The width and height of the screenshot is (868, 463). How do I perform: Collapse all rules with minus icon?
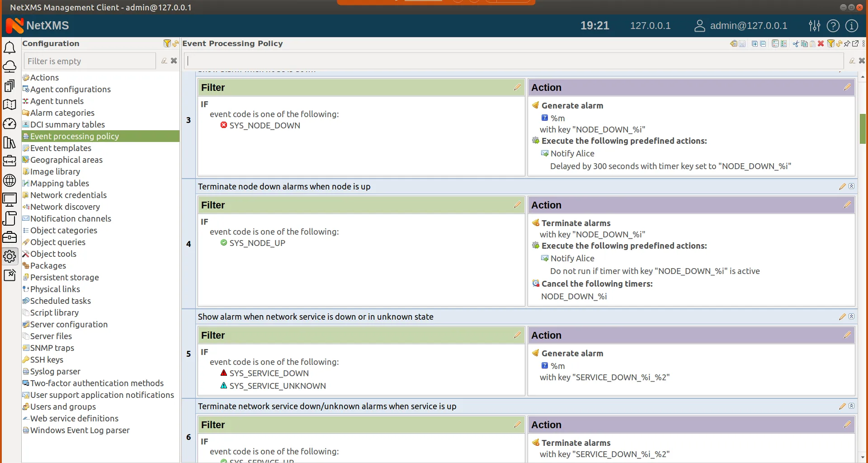(x=763, y=43)
